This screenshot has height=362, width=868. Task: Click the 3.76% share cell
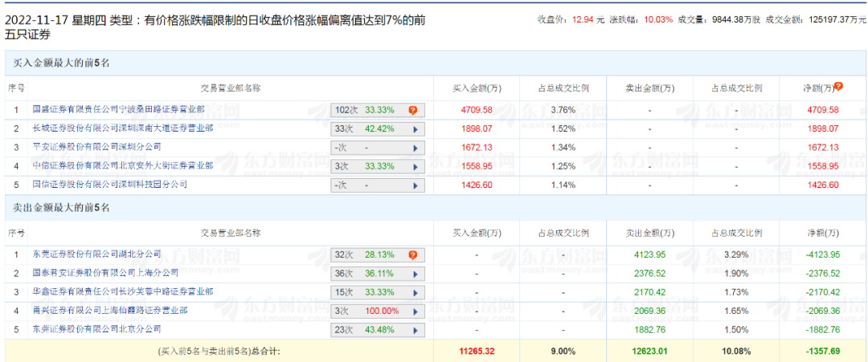point(563,110)
